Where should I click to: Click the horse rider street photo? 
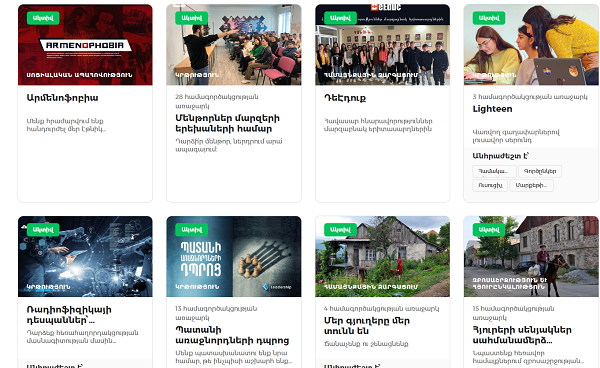click(x=531, y=256)
